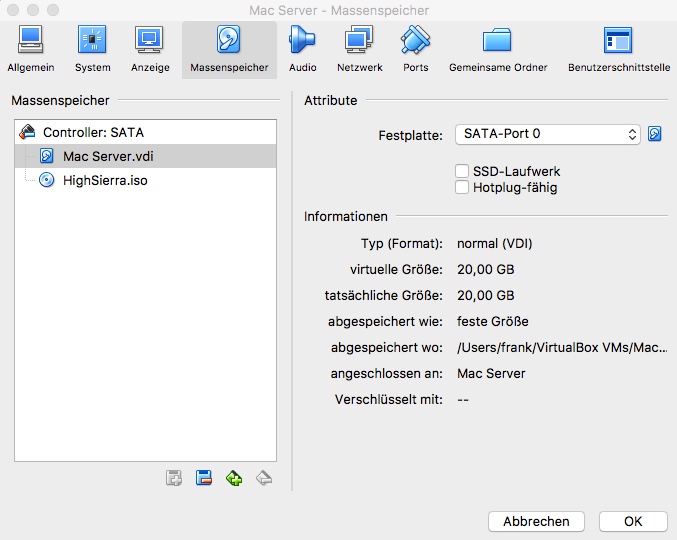Click the tatsächliche Größe value 20,00 GB
This screenshot has width=677, height=540.
pos(486,295)
